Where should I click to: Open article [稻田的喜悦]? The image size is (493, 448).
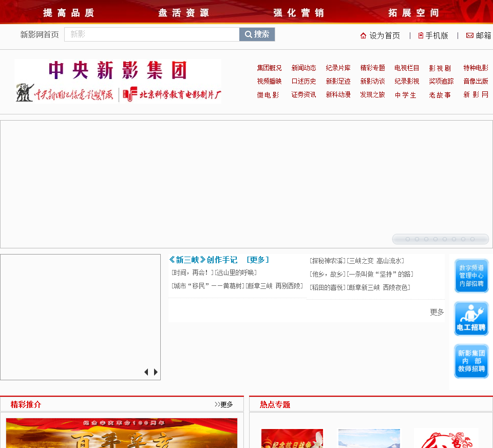coord(328,287)
